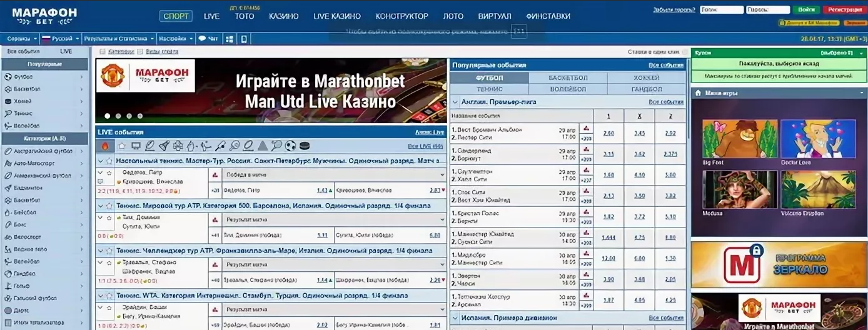Switch to ХОККЕЙ popular events tab

pos(647,78)
